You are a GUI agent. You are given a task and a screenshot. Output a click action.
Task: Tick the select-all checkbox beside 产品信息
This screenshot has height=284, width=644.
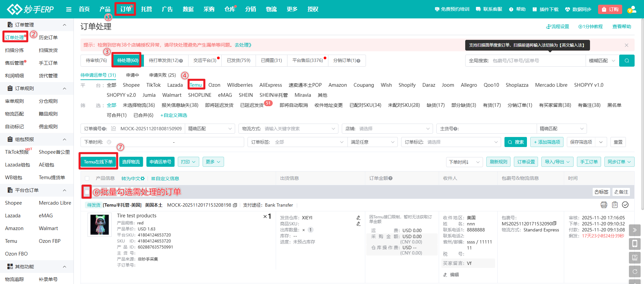point(87,179)
